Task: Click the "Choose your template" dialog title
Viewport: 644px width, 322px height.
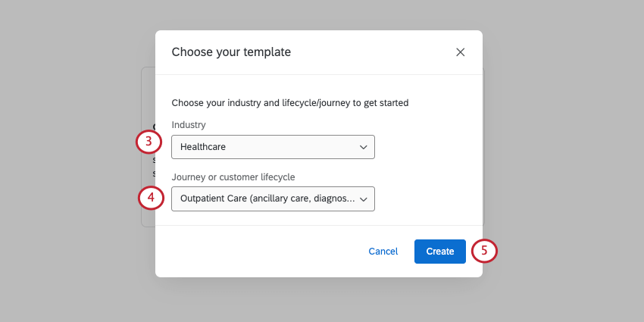Action: coord(231,52)
